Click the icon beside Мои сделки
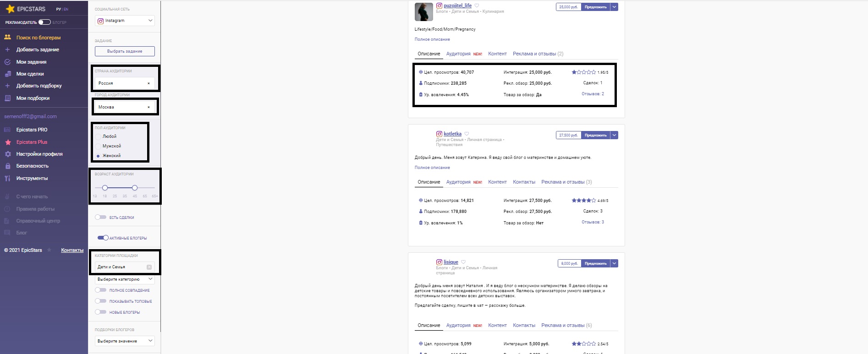868x354 pixels. tap(7, 74)
